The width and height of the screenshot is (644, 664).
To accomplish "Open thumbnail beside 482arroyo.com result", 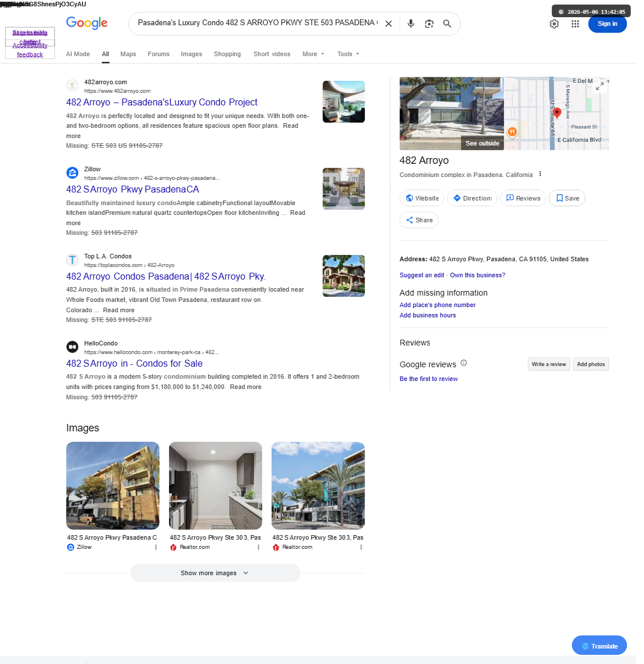I will click(x=343, y=101).
